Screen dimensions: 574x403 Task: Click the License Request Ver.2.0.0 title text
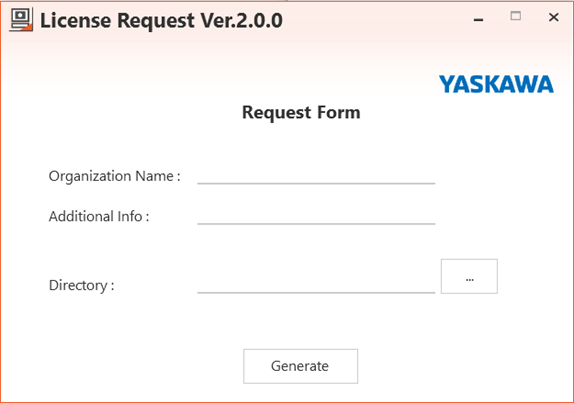click(161, 20)
